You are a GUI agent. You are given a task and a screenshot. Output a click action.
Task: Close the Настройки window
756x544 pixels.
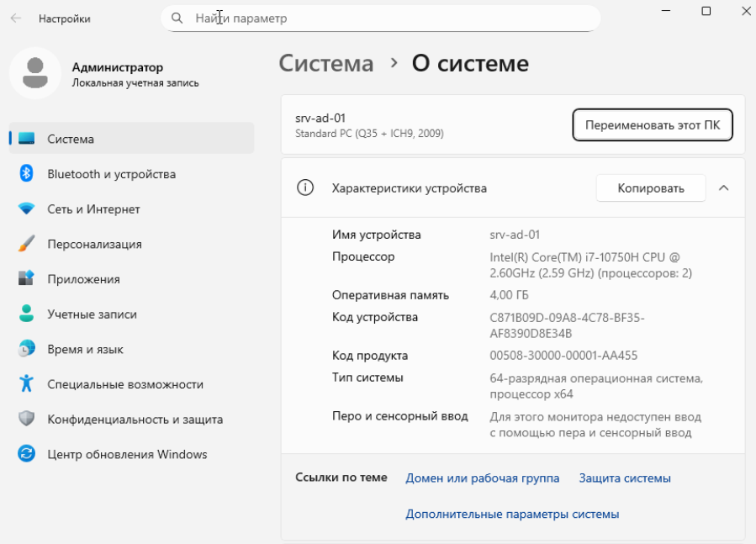745,11
